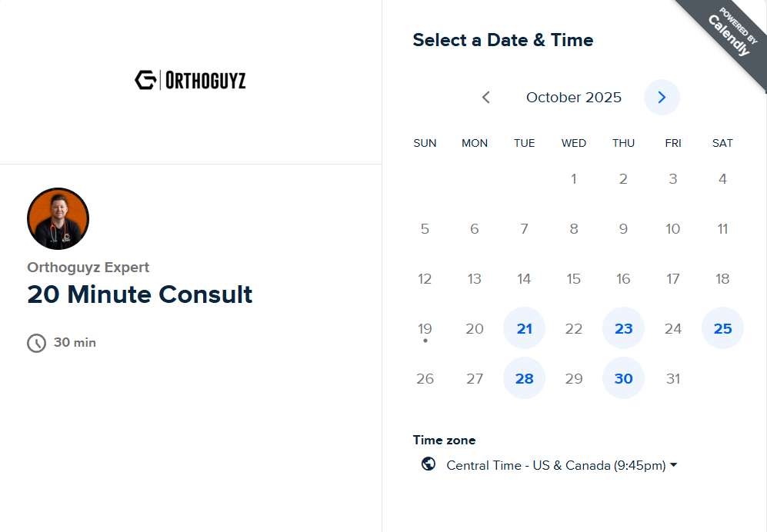This screenshot has height=532, width=767.
Task: Pick Saturday October 25
Action: pyautogui.click(x=722, y=329)
